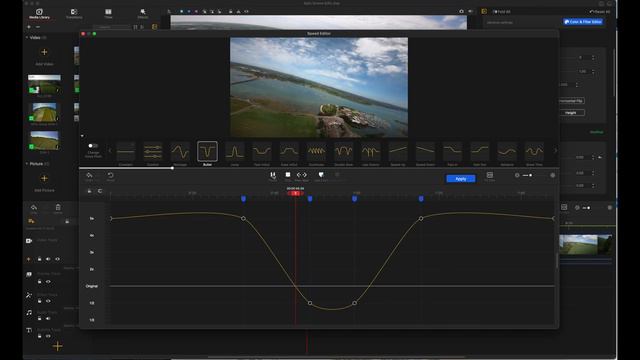Open the tab between Transitions and Effects

coord(108,14)
